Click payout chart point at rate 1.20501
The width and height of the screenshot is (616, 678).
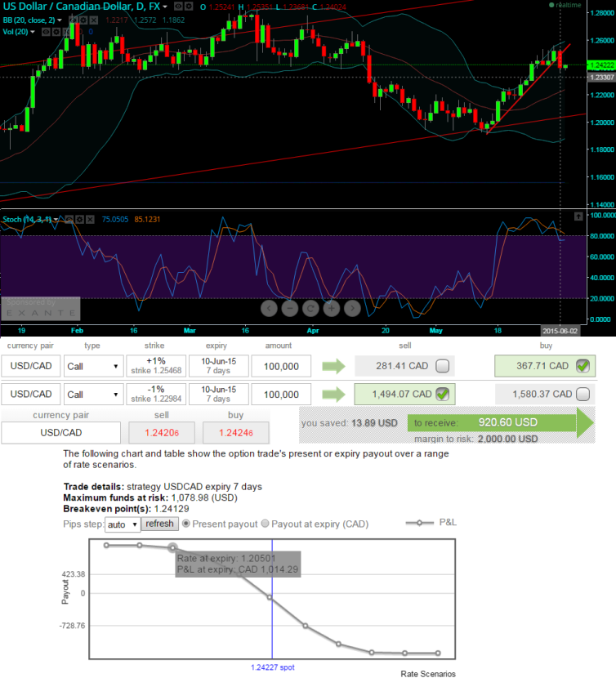(172, 548)
